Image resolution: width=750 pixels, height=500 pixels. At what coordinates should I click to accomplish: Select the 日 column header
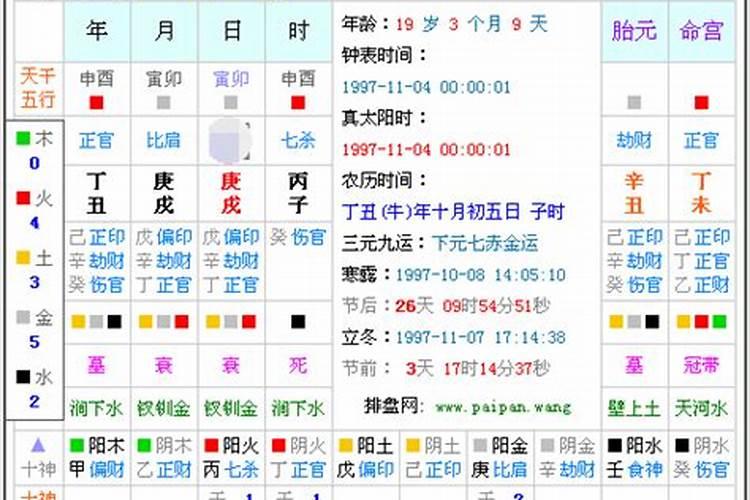point(232,31)
